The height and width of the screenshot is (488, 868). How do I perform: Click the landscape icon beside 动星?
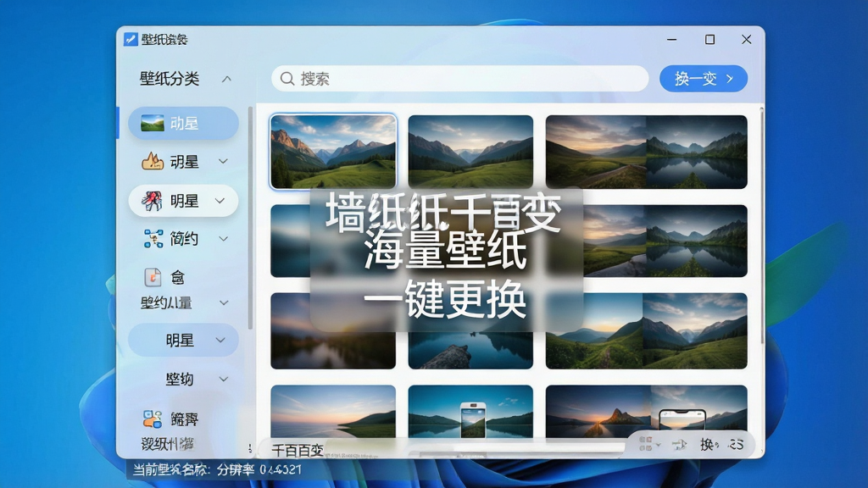coord(153,123)
